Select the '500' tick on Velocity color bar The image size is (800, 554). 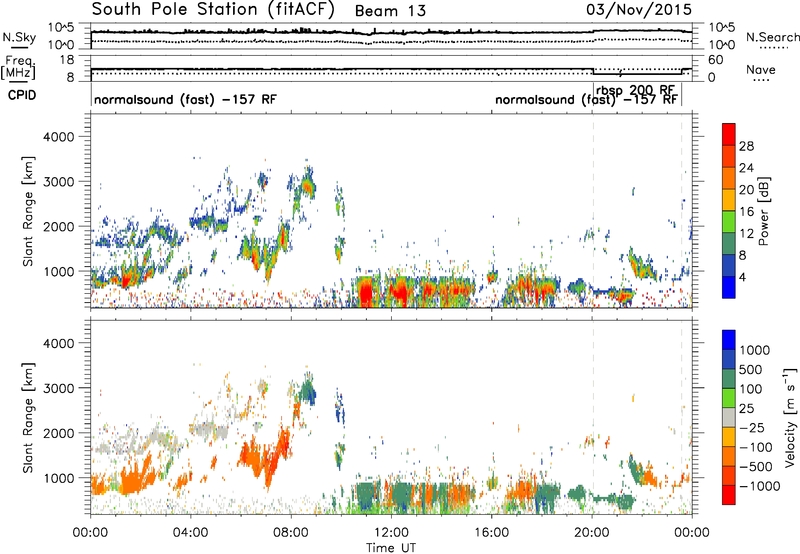(x=751, y=370)
